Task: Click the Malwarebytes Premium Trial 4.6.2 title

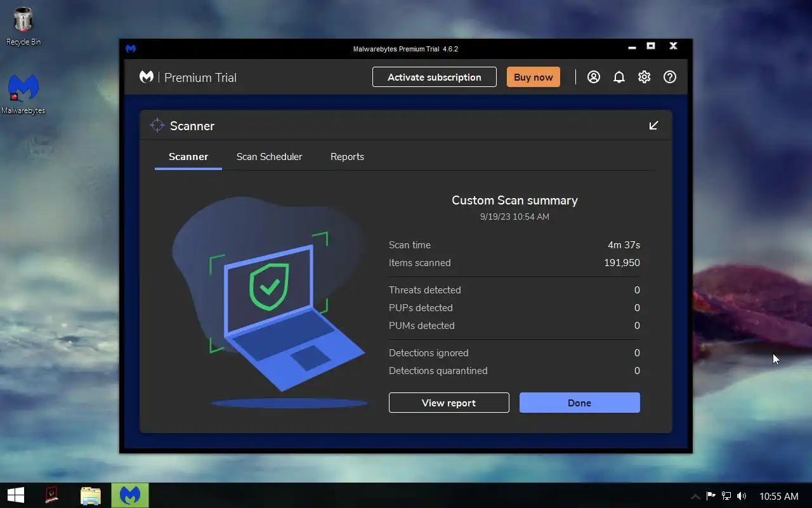Action: [x=405, y=49]
